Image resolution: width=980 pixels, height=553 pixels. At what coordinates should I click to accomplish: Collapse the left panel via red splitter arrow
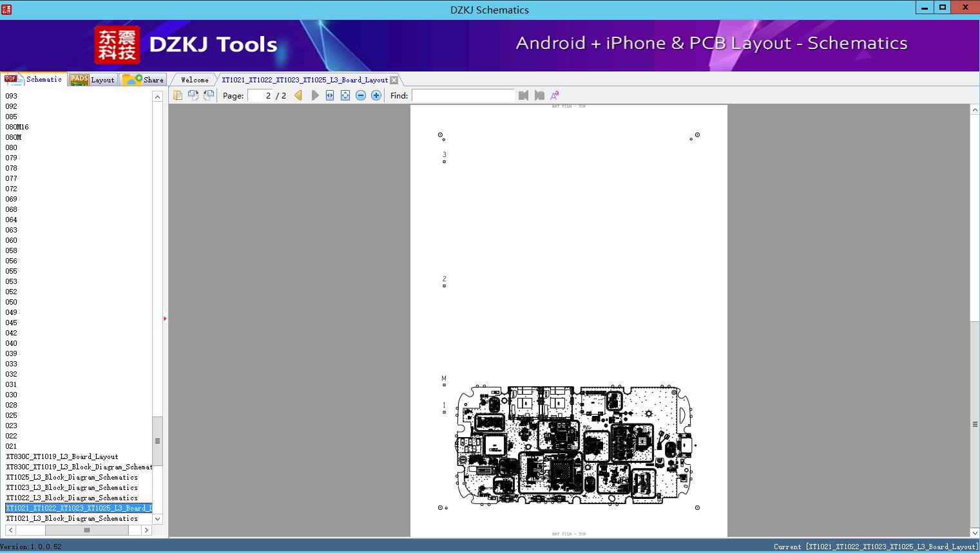coord(165,319)
